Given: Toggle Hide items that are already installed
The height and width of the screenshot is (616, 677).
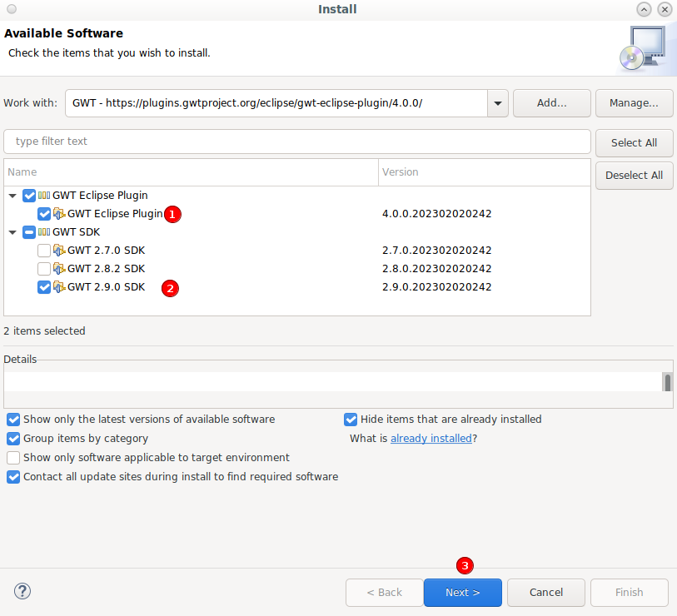Looking at the screenshot, I should pos(351,420).
